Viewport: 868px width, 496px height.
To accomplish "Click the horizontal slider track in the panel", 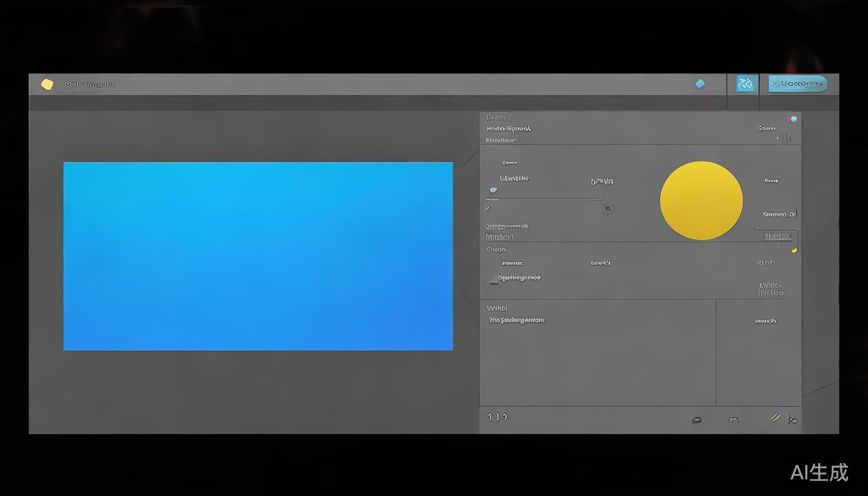I will tap(546, 200).
